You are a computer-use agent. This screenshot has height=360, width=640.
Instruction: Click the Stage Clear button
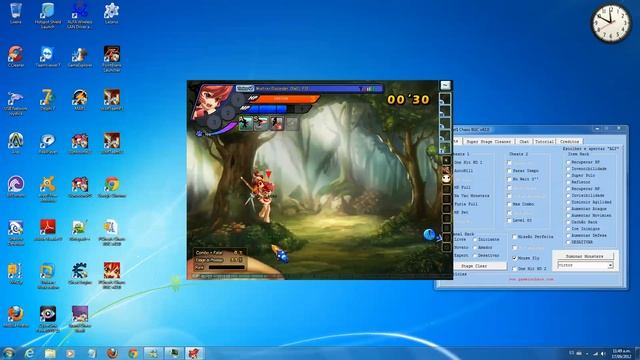479,266
